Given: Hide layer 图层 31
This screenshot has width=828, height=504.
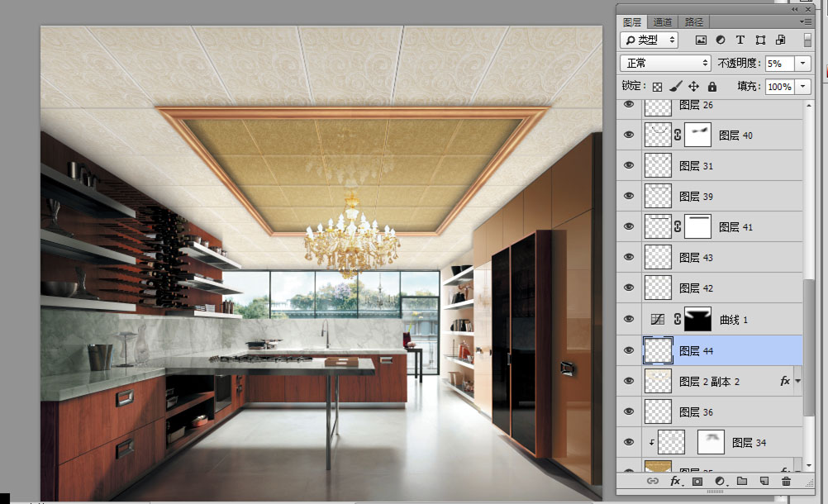Looking at the screenshot, I should click(x=628, y=166).
